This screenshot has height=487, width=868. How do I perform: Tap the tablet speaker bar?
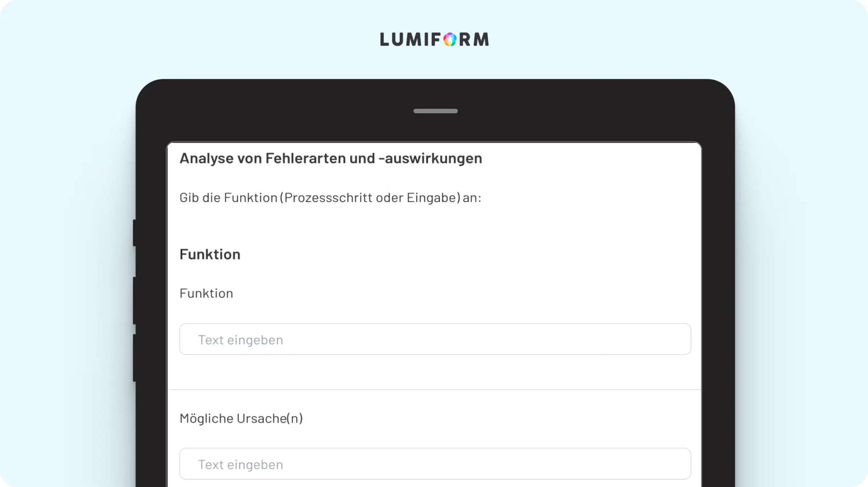point(435,111)
